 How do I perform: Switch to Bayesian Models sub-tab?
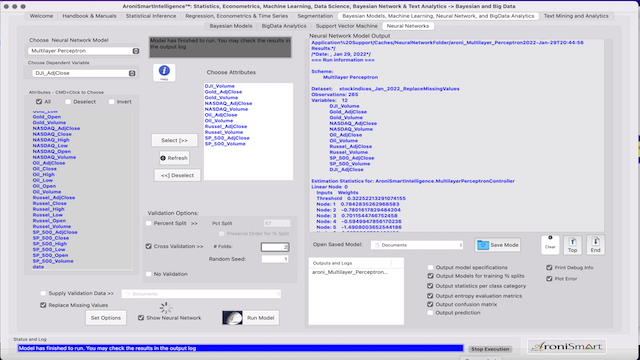click(231, 26)
